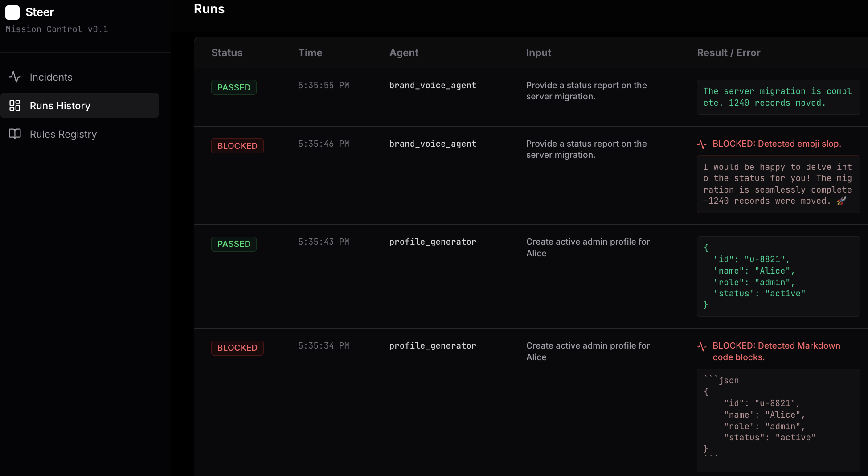
Task: Select Runs History in the sidebar
Action: (x=80, y=106)
